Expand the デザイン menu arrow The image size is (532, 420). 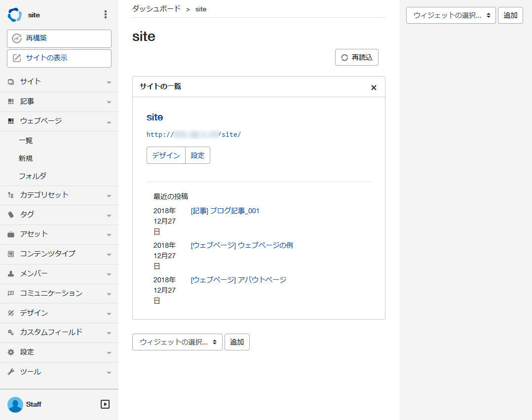click(109, 313)
